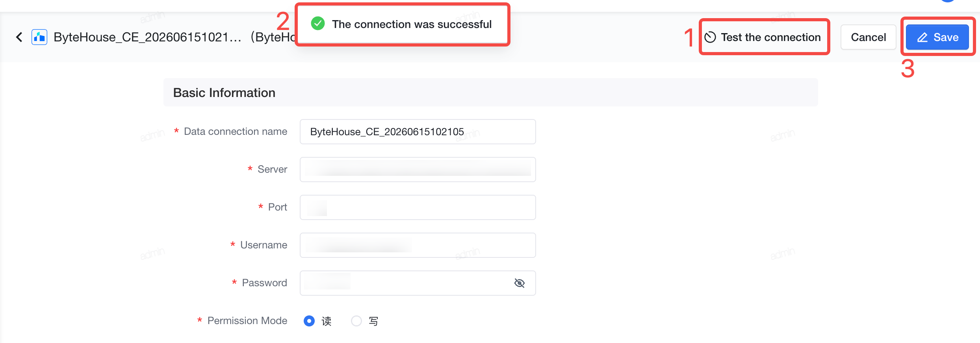Click into the Username input field
Image resolution: width=980 pixels, height=343 pixels.
(x=418, y=245)
